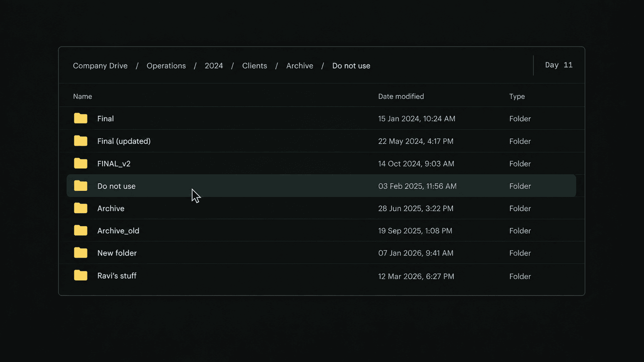644x362 pixels.
Task: Select the Final (updated) name
Action: 124,141
